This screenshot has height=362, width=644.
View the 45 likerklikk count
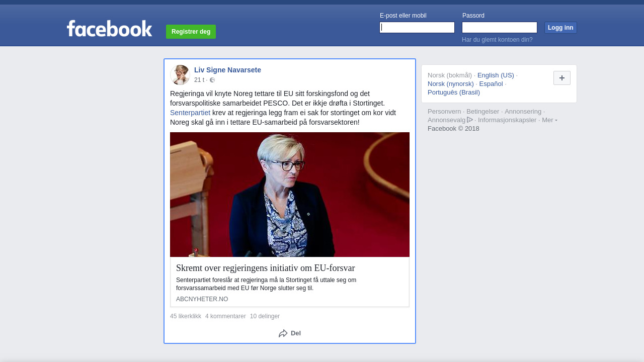pyautogui.click(x=186, y=316)
